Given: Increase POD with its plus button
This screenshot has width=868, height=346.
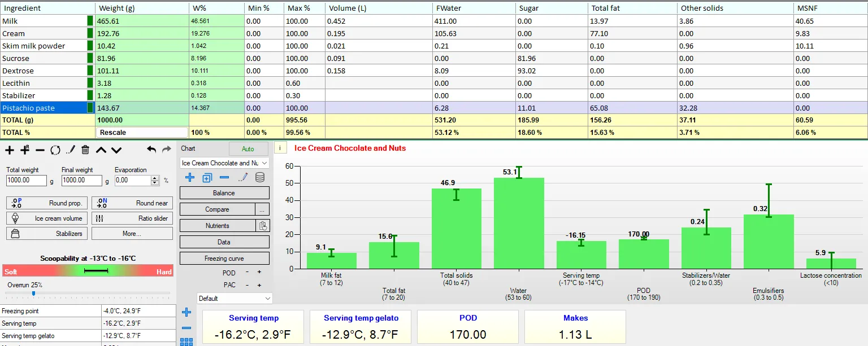Looking at the screenshot, I should pos(259,272).
